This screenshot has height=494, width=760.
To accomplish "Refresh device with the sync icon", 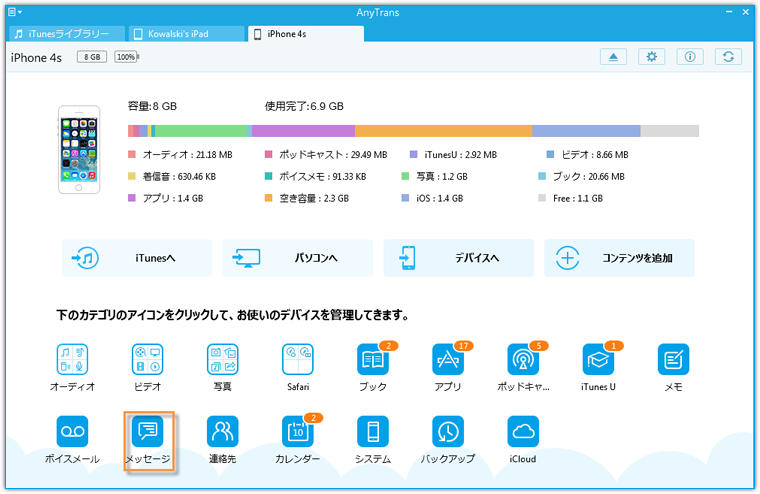I will pyautogui.click(x=728, y=57).
